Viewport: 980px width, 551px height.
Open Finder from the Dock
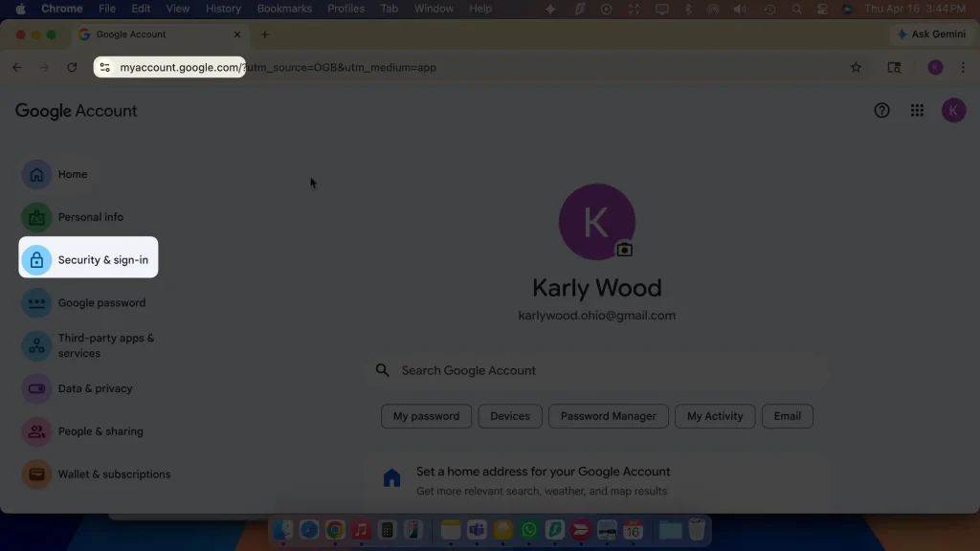[282, 530]
